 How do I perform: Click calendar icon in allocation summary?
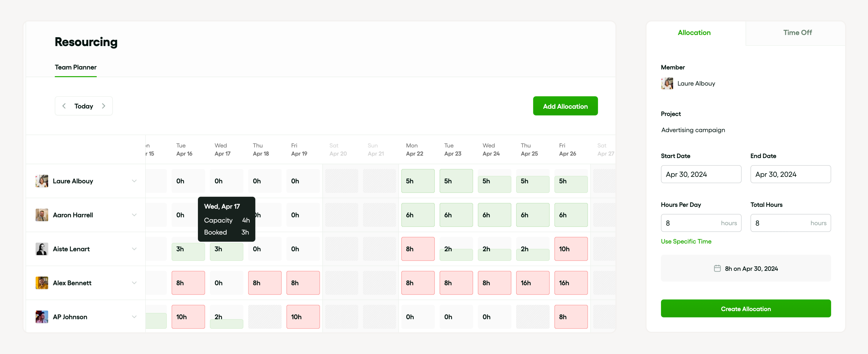[x=717, y=268]
